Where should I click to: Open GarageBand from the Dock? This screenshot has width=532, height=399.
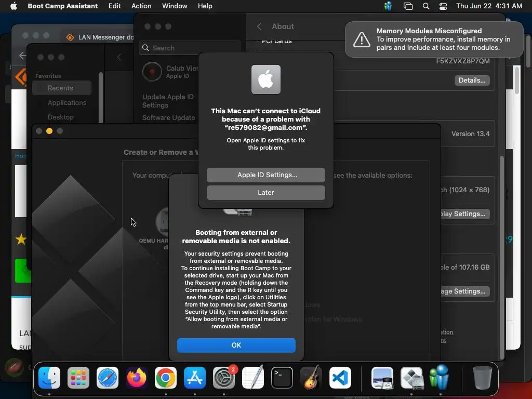pyautogui.click(x=311, y=378)
